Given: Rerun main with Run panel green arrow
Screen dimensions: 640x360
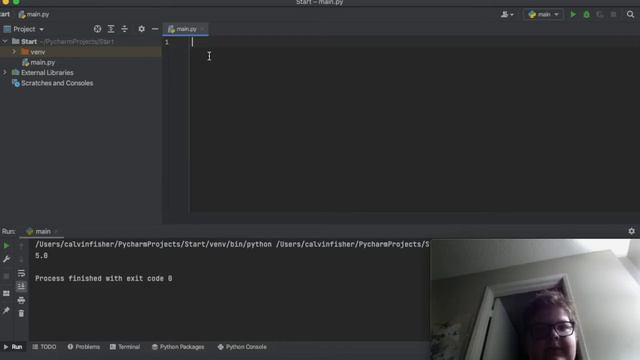Looking at the screenshot, I should 7,246.
